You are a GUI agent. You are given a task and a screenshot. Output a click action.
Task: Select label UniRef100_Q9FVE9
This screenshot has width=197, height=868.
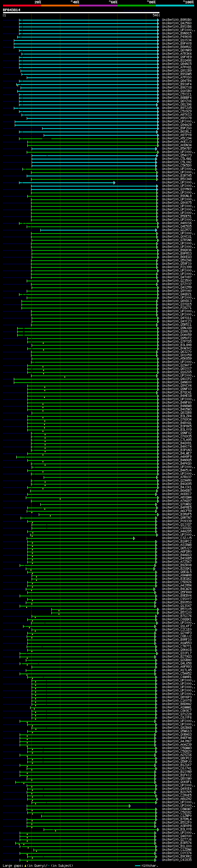point(177,57)
